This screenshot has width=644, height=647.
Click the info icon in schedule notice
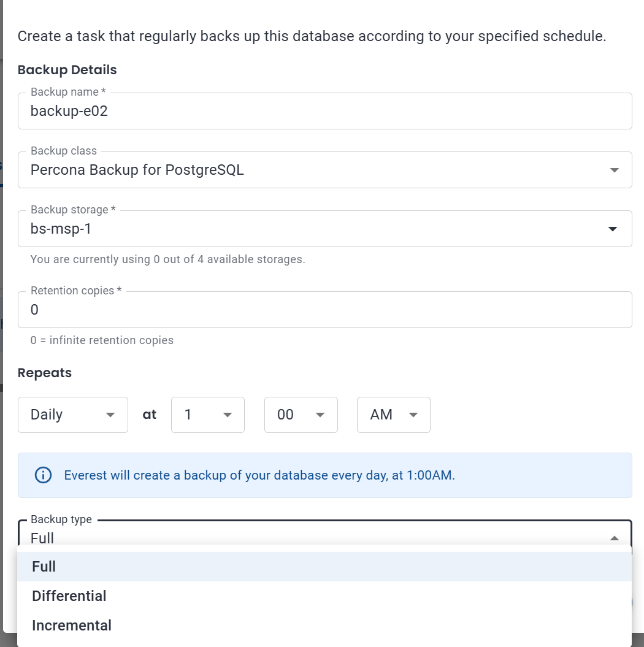tap(44, 475)
